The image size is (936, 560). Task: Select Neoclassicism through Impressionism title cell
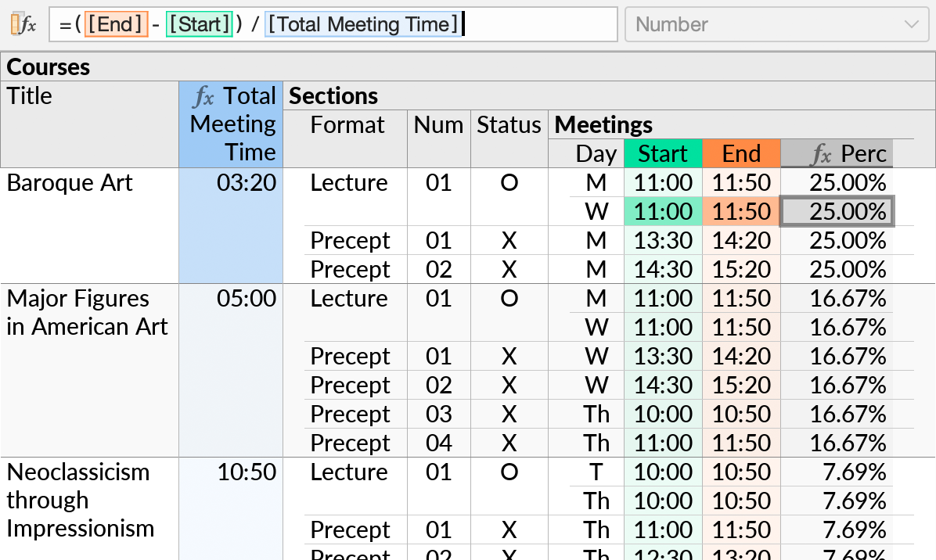point(80,500)
